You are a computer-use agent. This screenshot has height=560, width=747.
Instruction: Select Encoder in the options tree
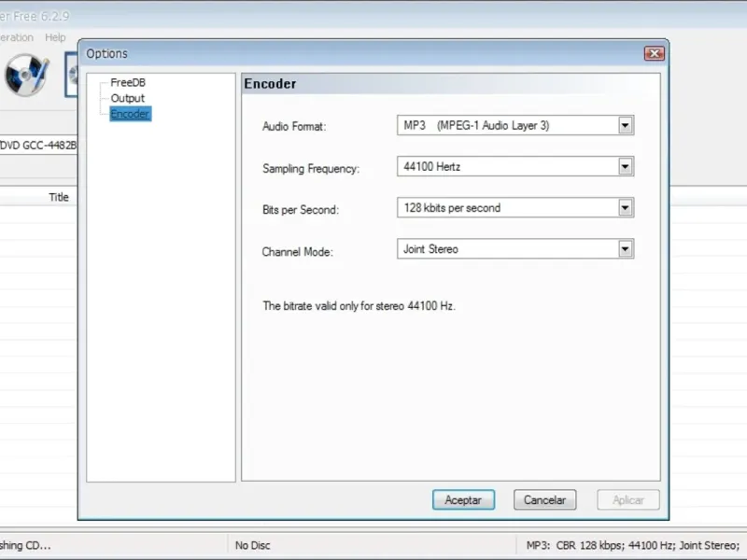(130, 114)
